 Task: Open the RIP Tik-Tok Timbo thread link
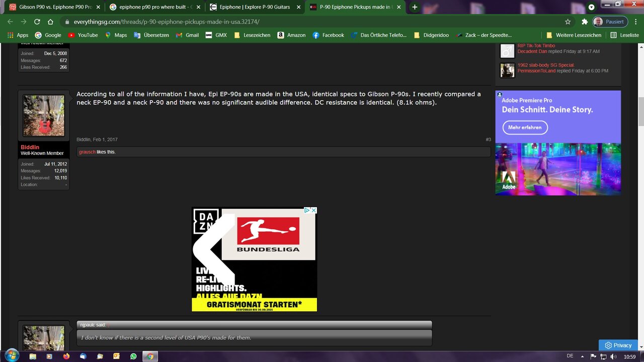536,46
